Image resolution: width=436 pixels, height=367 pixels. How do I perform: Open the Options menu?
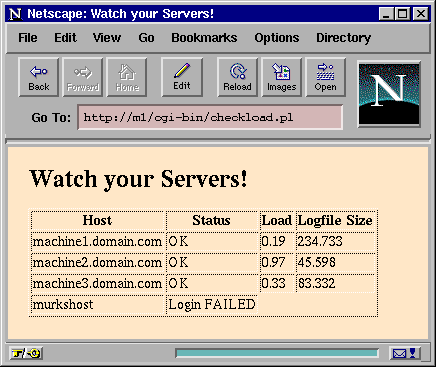pyautogui.click(x=277, y=38)
